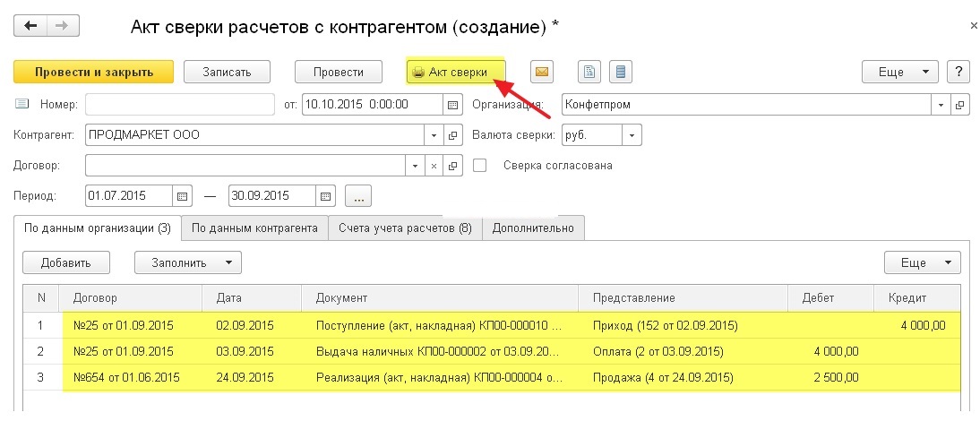Open calendar for period start 01.07.2015
Screen dimensions: 980x421
point(182,195)
